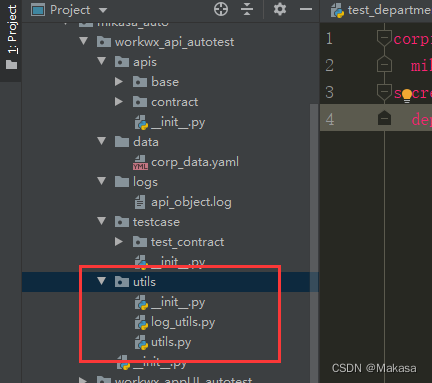Viewport: 432px width, 383px height.
Task: Collapse all nodes in project tree
Action: 247,9
